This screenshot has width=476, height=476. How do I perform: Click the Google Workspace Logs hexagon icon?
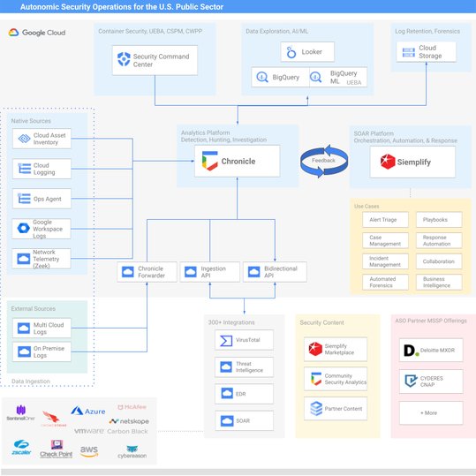[x=24, y=228]
